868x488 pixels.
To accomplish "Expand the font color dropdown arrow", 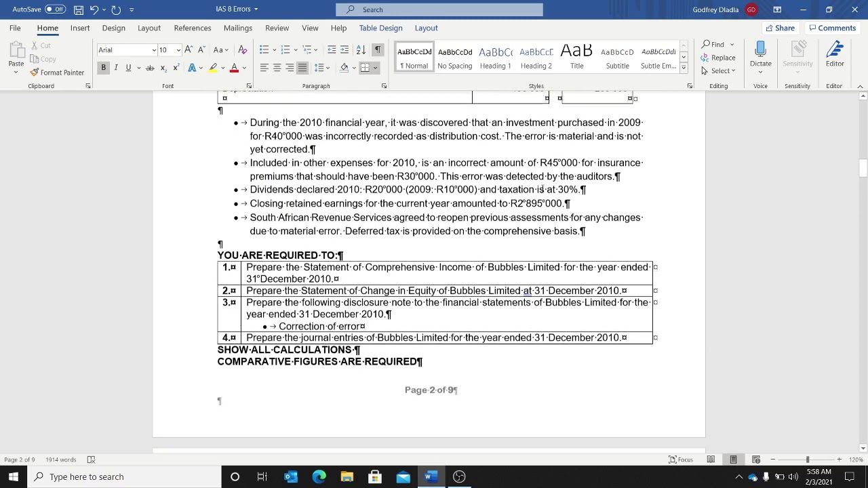I will click(243, 68).
